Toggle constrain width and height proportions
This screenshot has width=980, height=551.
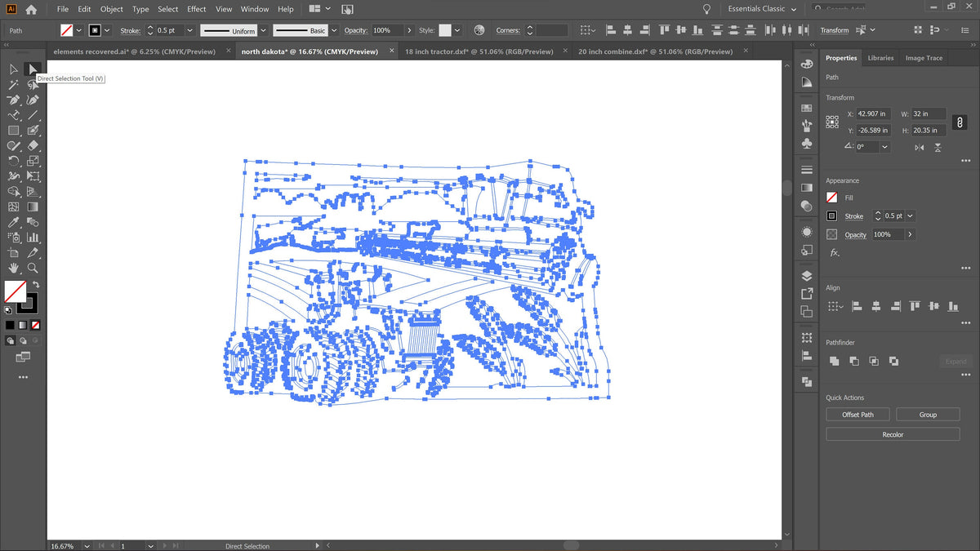(960, 122)
